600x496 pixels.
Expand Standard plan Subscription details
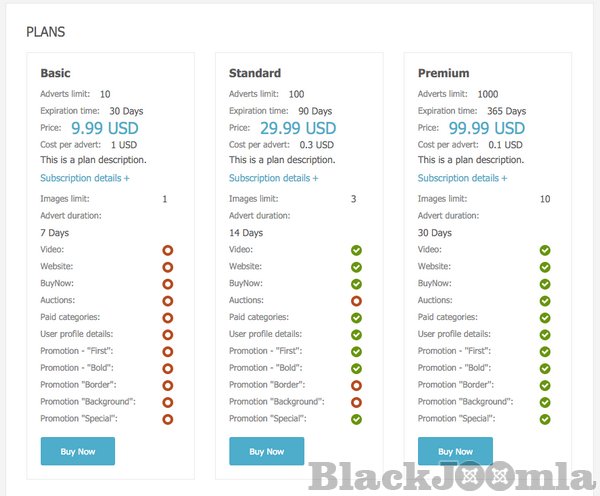273,178
